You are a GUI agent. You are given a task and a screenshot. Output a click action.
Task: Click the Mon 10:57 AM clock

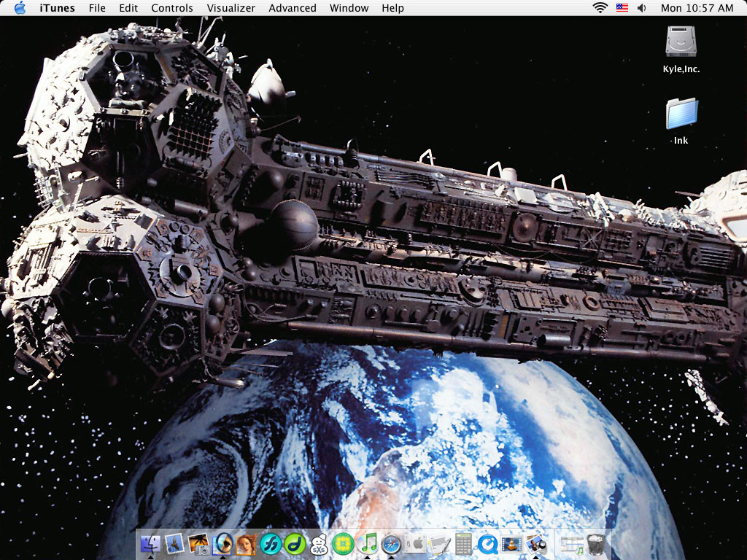tap(697, 7)
